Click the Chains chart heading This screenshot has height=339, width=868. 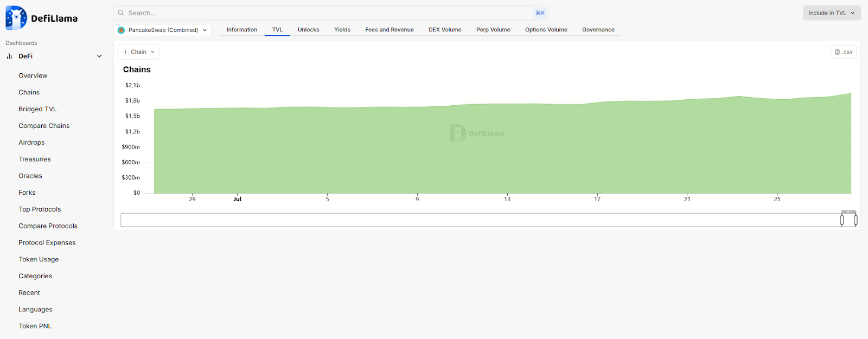[137, 69]
